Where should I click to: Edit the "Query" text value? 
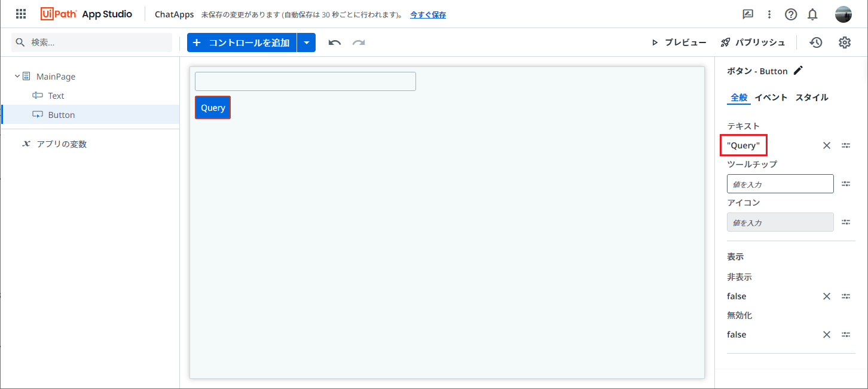tap(744, 145)
